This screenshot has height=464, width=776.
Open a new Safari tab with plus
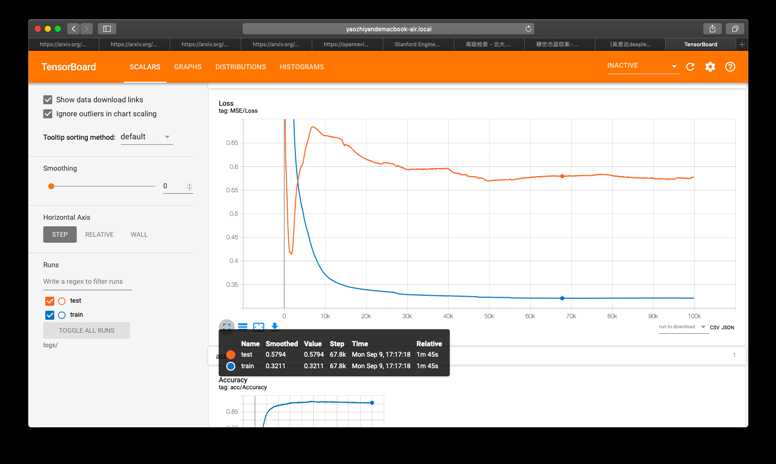(x=741, y=44)
